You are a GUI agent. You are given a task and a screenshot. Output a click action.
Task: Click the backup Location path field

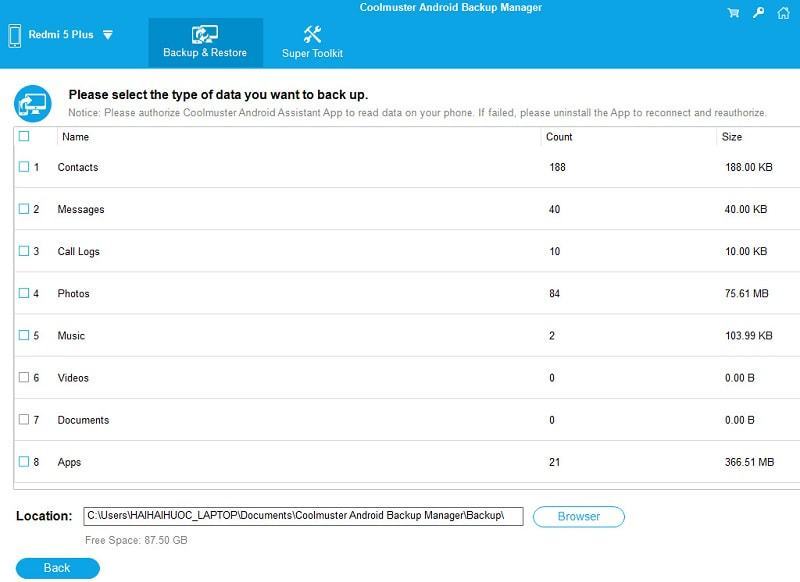tap(302, 516)
